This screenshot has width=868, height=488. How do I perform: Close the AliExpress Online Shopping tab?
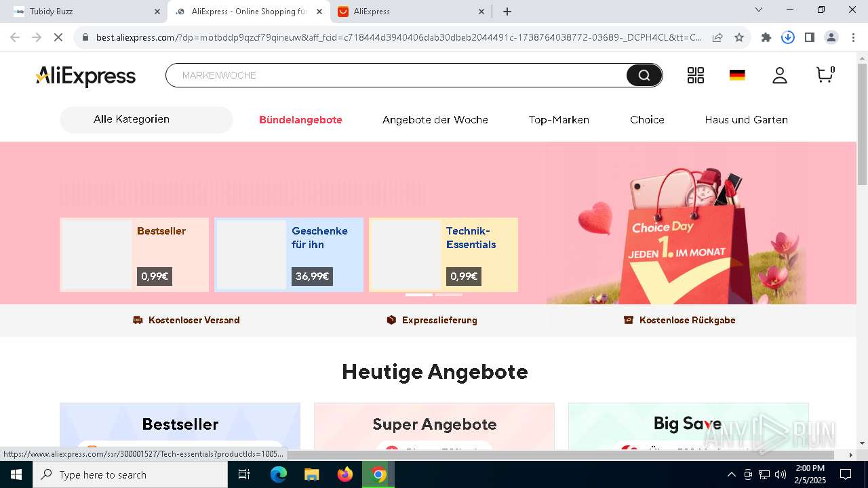pyautogui.click(x=319, y=12)
